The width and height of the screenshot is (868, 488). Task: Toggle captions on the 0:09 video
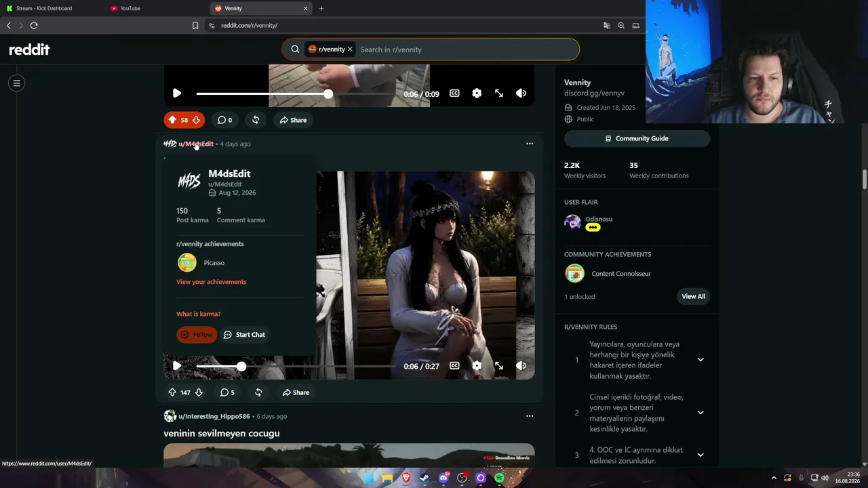tap(454, 94)
